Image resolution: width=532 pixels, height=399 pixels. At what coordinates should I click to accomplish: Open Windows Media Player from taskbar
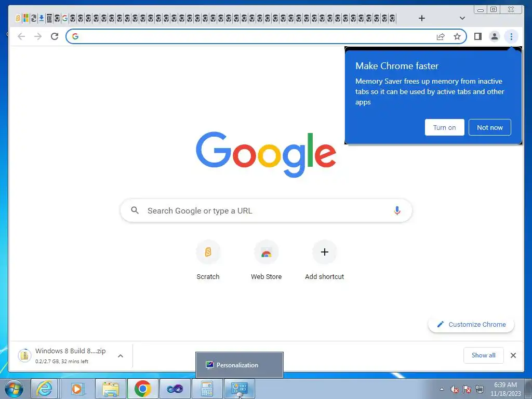coord(77,389)
